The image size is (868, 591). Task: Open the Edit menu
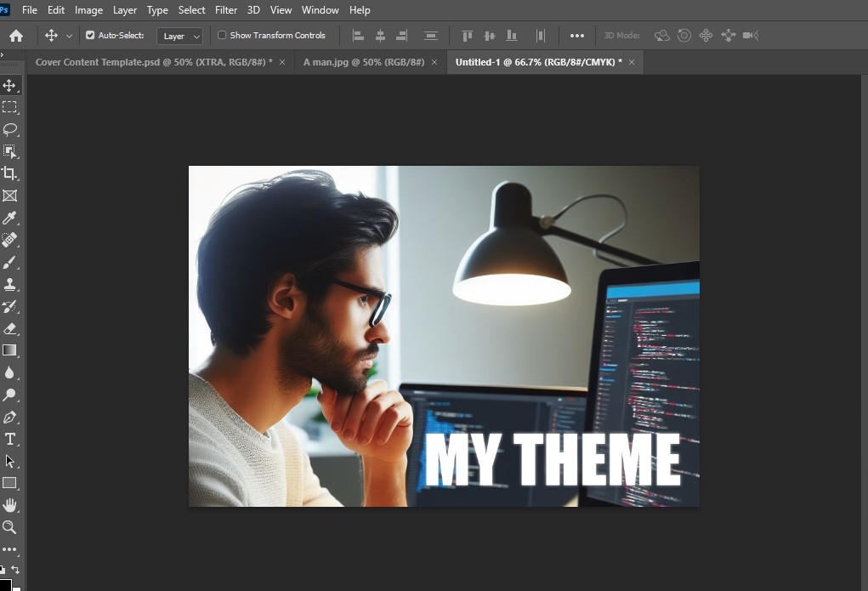(56, 10)
